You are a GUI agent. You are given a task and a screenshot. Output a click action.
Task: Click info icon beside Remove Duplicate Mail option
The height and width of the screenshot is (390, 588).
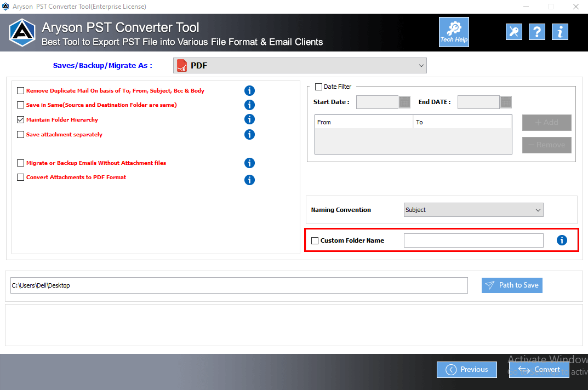[249, 90]
